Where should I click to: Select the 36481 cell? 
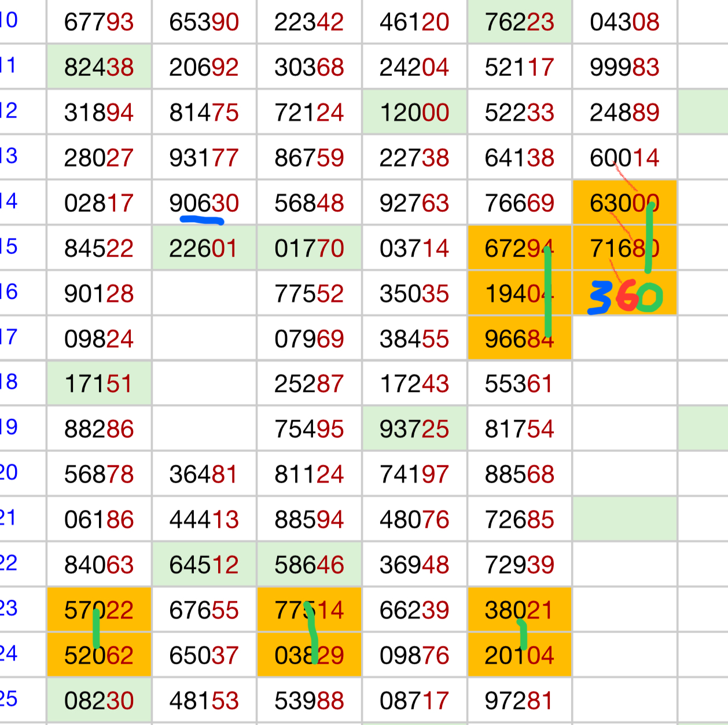[x=204, y=474]
